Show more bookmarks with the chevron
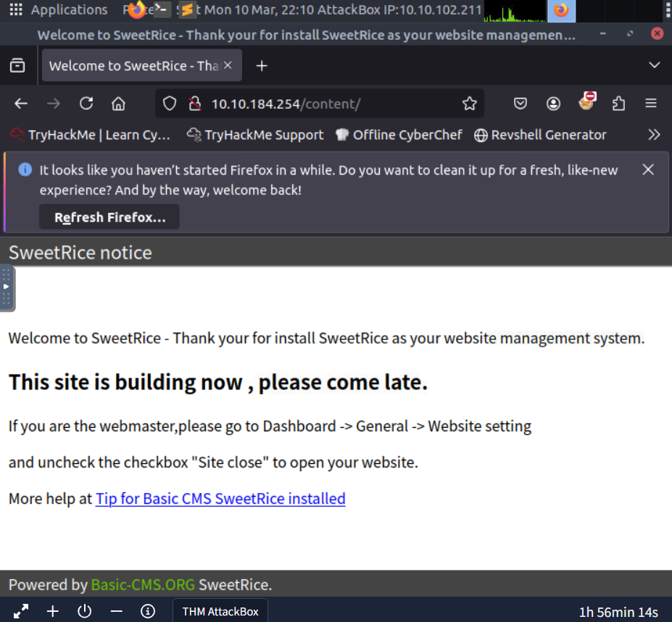The image size is (672, 622). click(654, 135)
